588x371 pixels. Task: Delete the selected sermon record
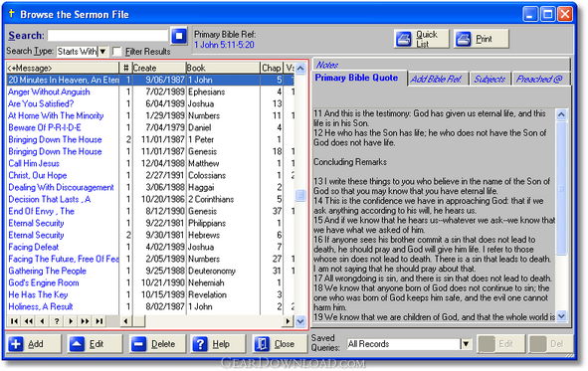pos(157,343)
